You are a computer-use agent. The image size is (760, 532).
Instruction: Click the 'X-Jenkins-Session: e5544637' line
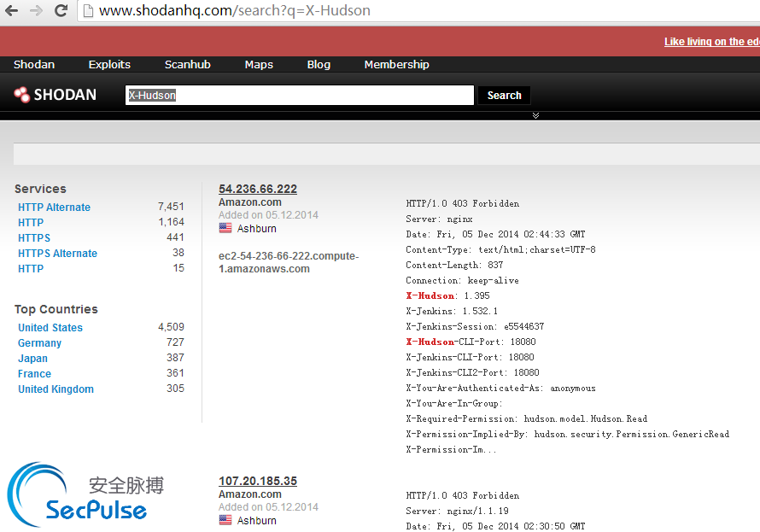(x=475, y=326)
